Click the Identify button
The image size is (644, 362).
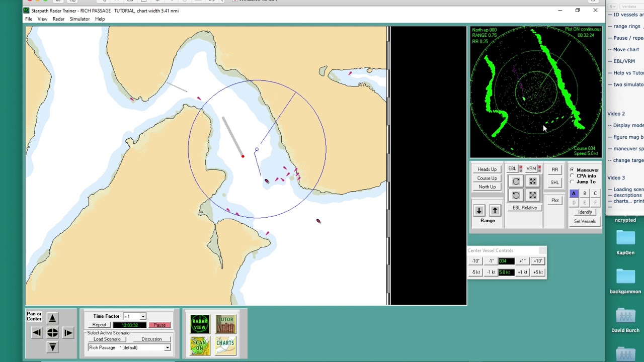coord(585,212)
